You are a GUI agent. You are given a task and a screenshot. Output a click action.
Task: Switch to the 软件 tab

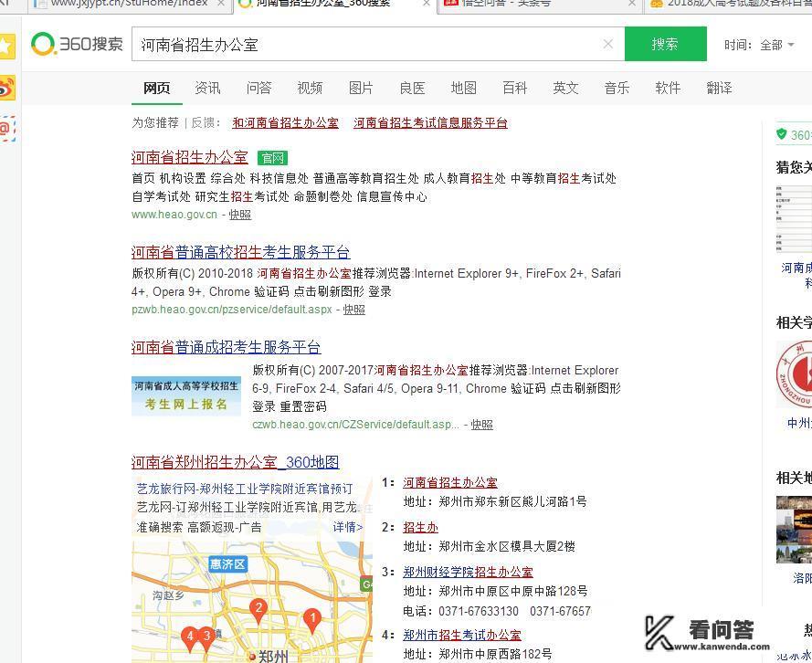tap(668, 88)
